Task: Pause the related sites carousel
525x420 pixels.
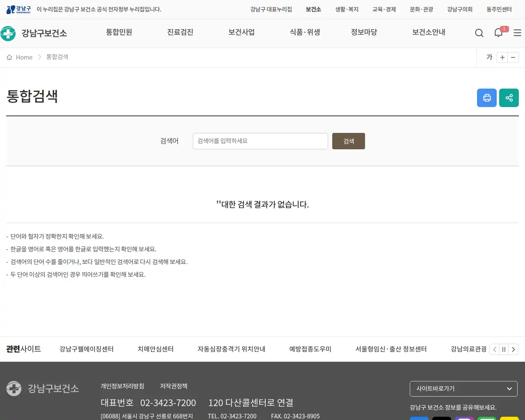Action: tap(504, 349)
